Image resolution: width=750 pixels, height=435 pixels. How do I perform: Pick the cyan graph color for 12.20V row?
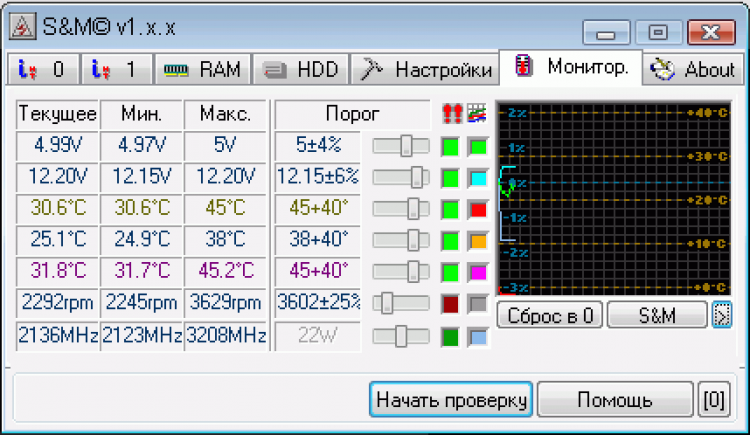click(x=478, y=178)
